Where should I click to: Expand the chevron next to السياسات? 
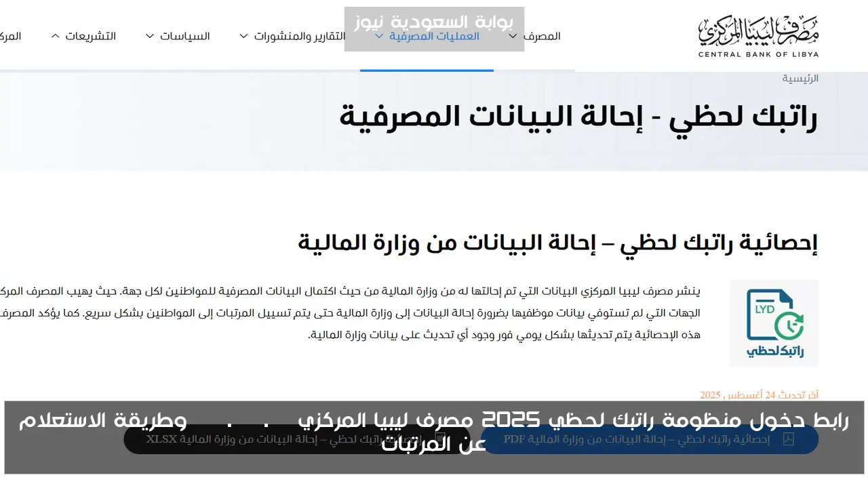pyautogui.click(x=151, y=36)
